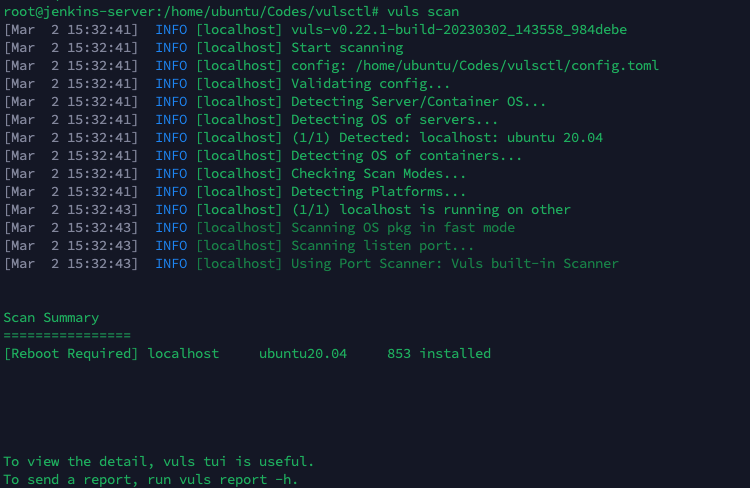This screenshot has height=488, width=750.
Task: Click the '853 installed' package count
Action: click(x=455, y=354)
